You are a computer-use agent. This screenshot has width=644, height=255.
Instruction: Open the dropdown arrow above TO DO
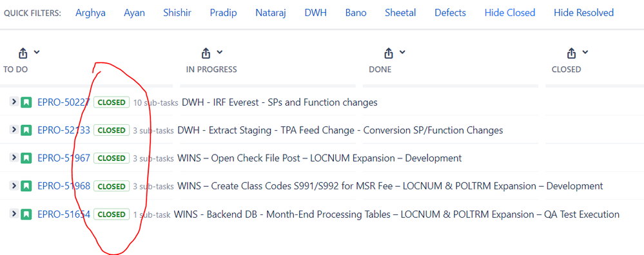(x=37, y=52)
